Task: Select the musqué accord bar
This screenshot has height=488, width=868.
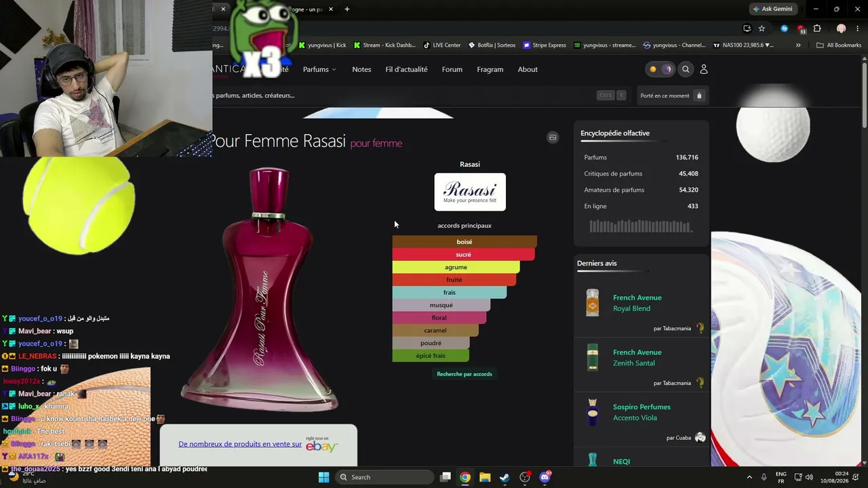Action: pos(441,305)
